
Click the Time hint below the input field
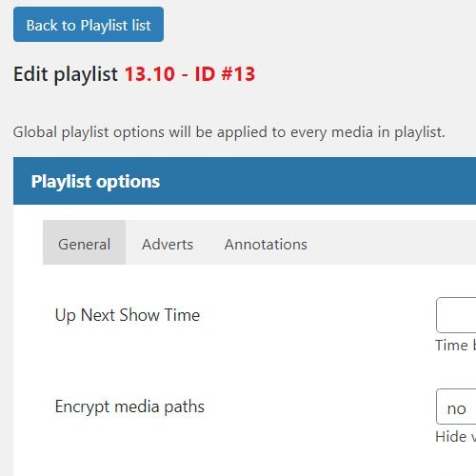[x=456, y=346]
